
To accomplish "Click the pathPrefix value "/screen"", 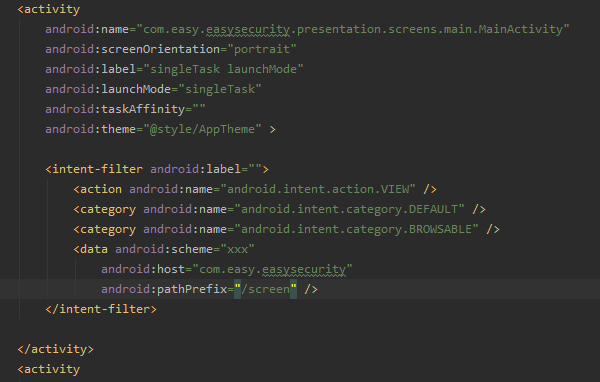I will (x=266, y=289).
